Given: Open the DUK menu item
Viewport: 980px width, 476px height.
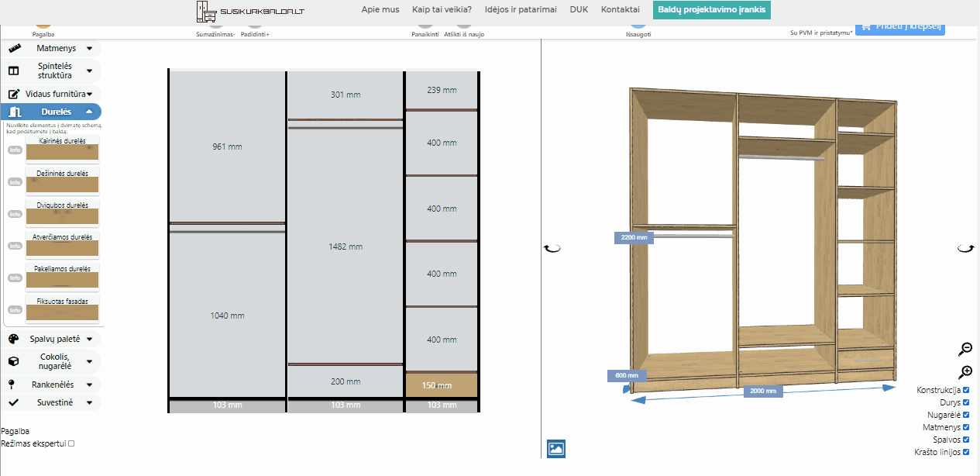Looking at the screenshot, I should 579,9.
